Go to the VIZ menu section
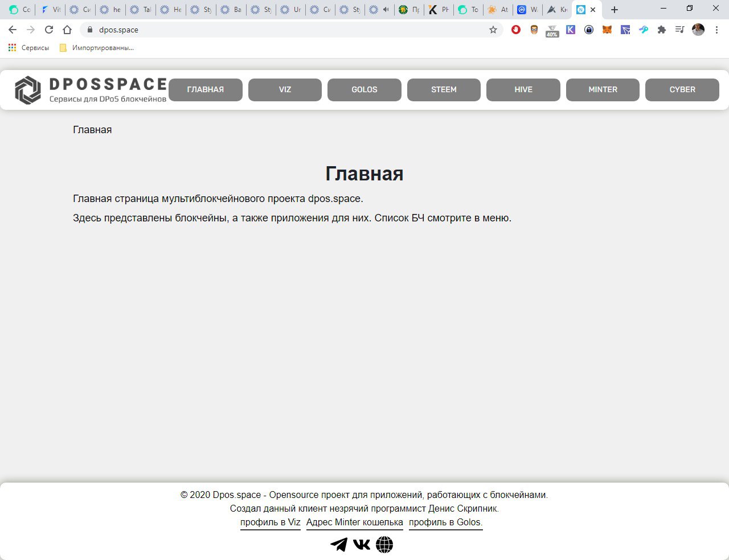 (x=285, y=90)
